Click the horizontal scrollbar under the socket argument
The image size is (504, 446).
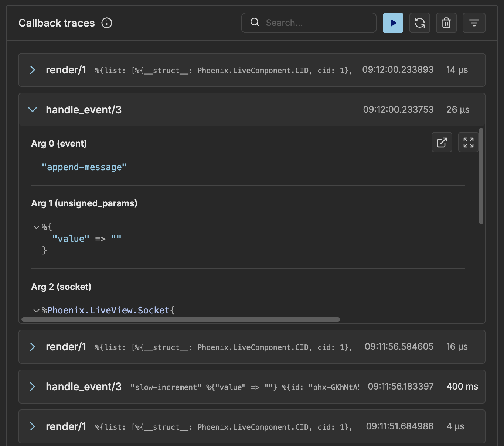point(181,319)
